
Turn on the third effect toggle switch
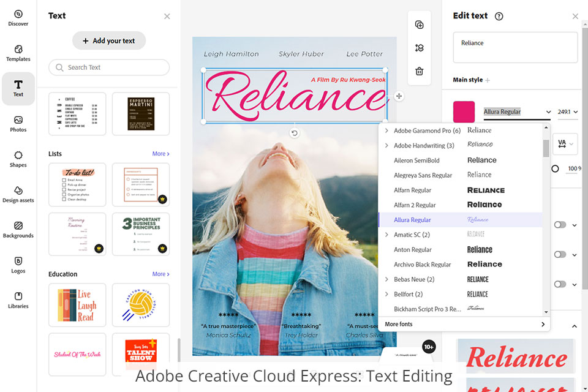pyautogui.click(x=560, y=284)
